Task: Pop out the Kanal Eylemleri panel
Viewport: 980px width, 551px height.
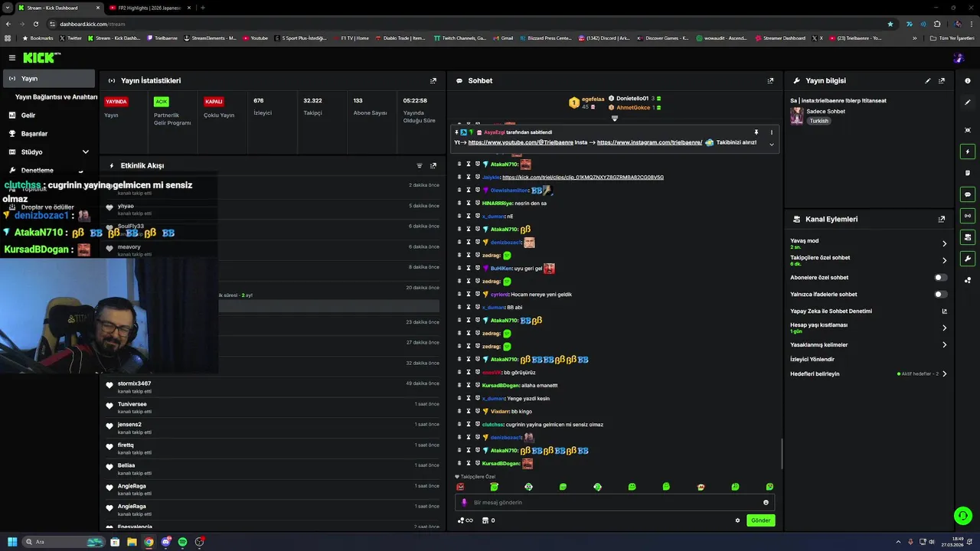Action: pos(942,219)
